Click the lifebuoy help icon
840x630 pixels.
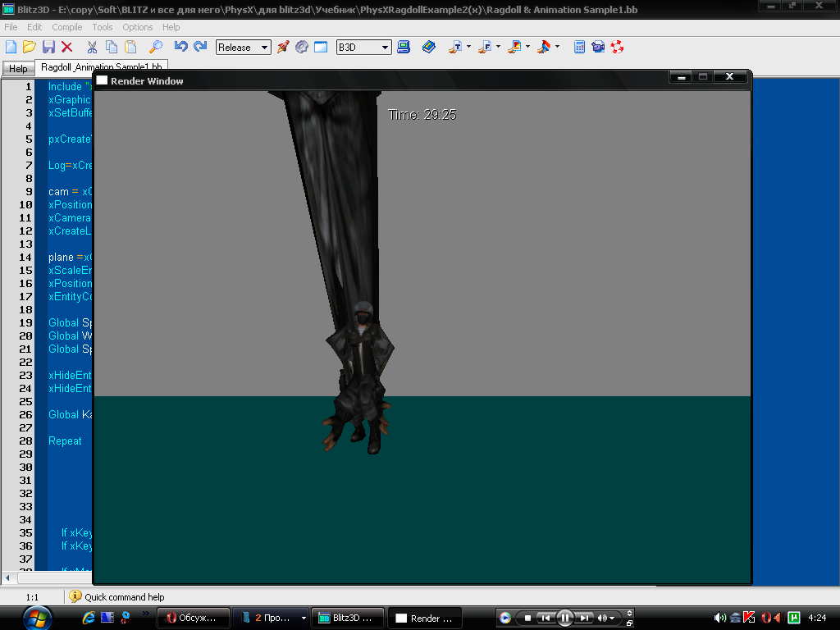point(617,47)
